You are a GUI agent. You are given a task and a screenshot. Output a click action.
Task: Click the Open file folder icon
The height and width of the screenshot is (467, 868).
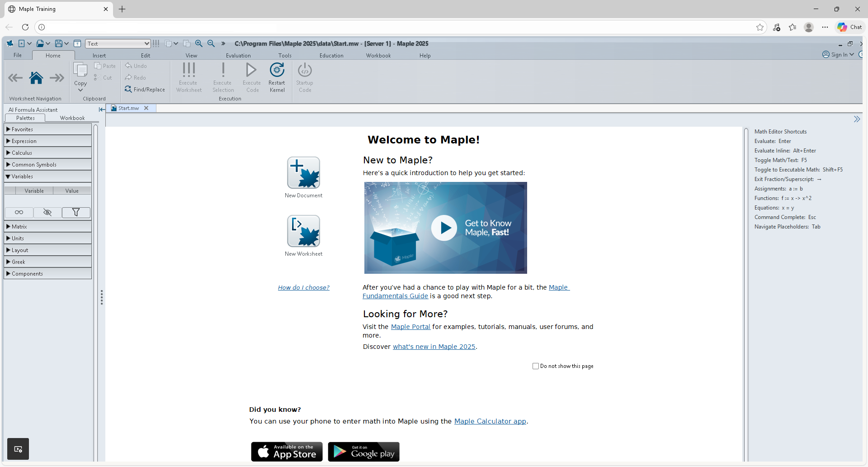pos(40,43)
